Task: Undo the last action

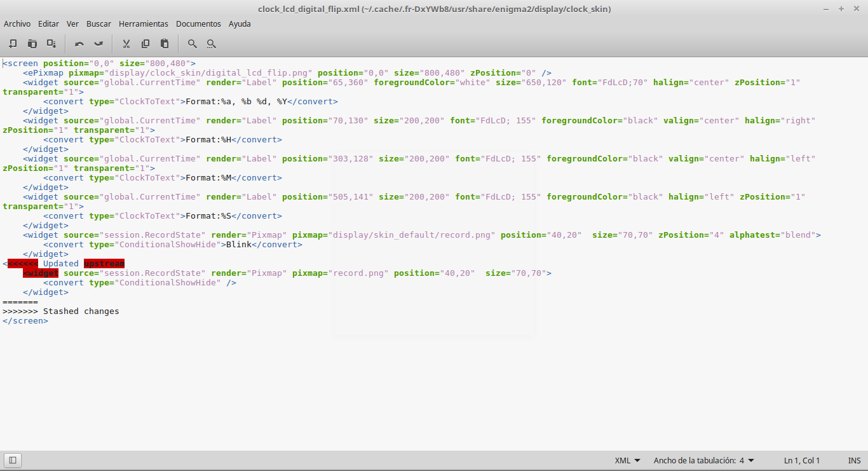Action: 79,44
